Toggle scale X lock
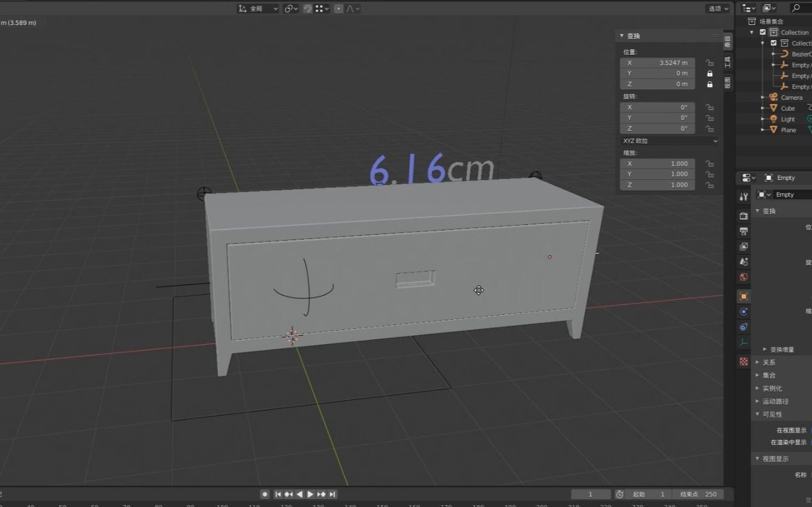Screen dimensions: 812x507 point(709,164)
